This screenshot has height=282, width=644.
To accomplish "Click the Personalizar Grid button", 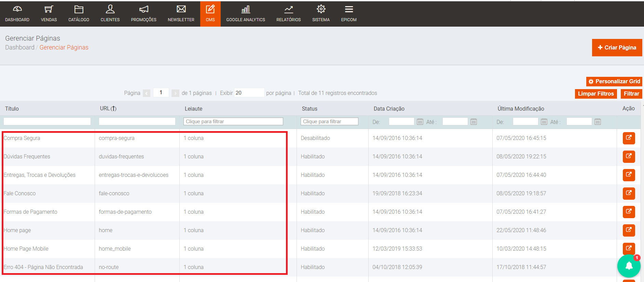I will [614, 81].
